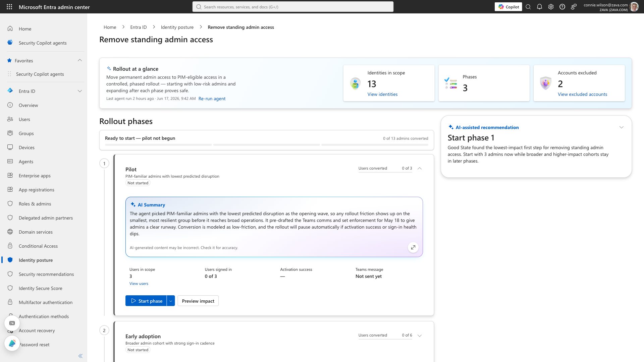644x362 pixels.
Task: Click the Devices icon in sidebar
Action: (10, 147)
